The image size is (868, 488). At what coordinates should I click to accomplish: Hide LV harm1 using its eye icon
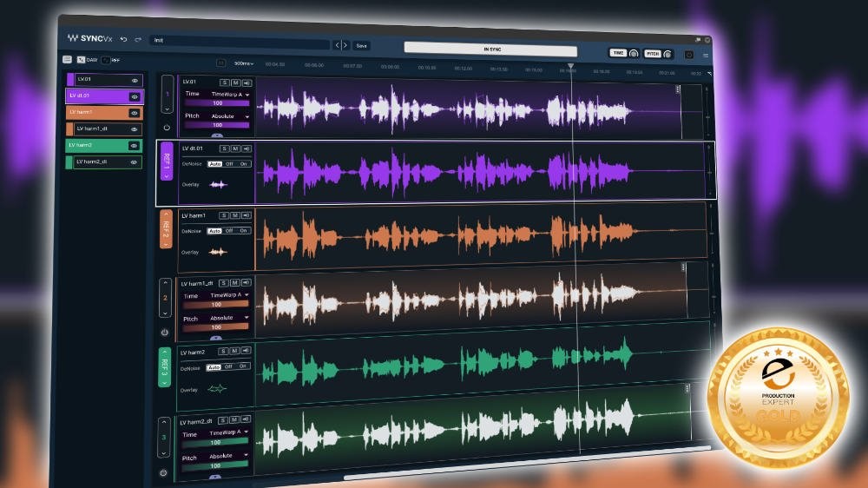[134, 113]
